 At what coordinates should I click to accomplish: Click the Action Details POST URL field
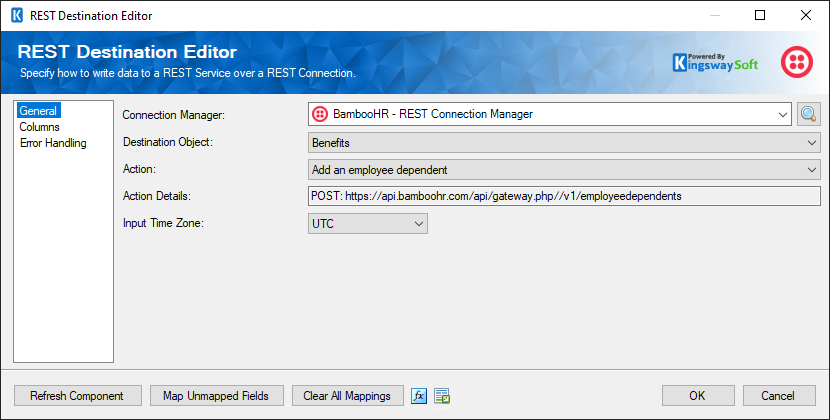coord(564,196)
